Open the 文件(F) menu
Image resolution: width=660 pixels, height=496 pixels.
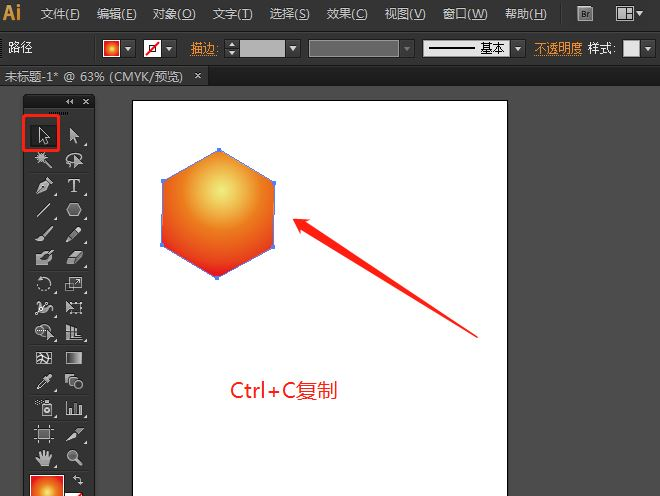[60, 14]
